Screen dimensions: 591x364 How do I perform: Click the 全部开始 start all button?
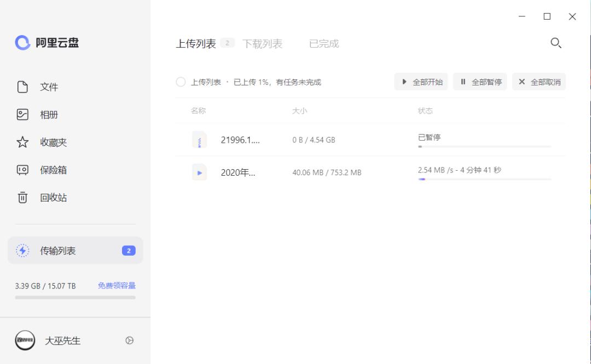[420, 82]
